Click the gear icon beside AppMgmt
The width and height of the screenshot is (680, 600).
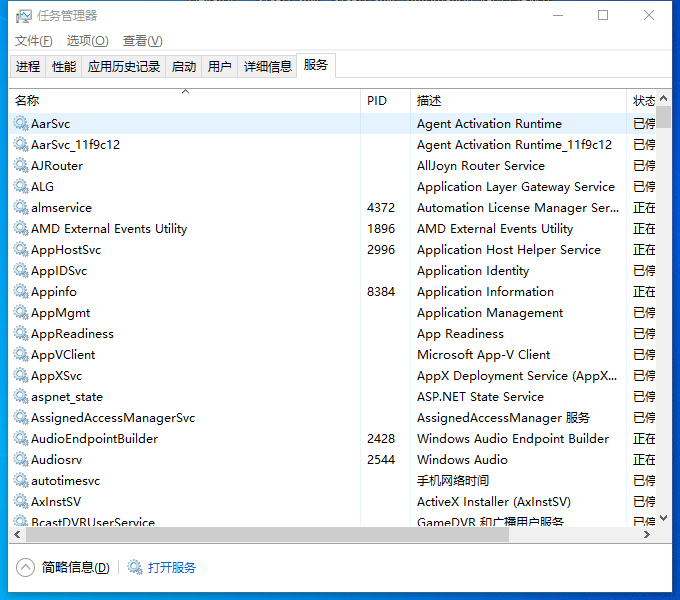point(21,312)
